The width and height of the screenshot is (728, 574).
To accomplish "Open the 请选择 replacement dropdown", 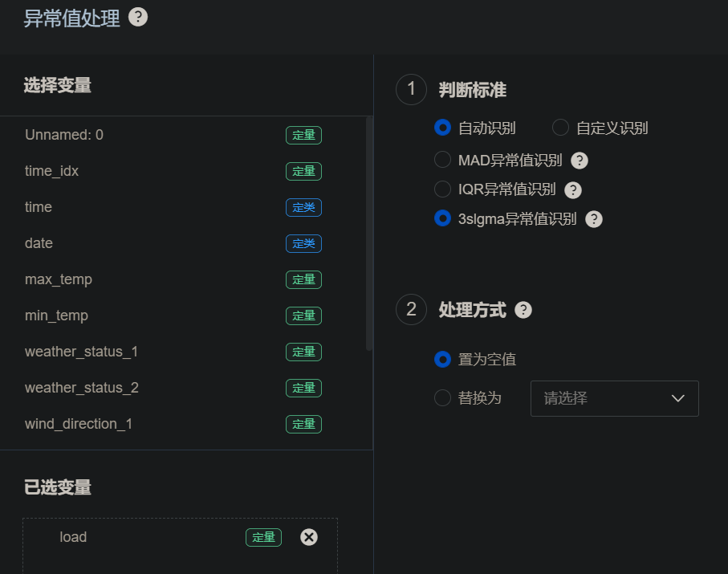I will click(x=614, y=398).
